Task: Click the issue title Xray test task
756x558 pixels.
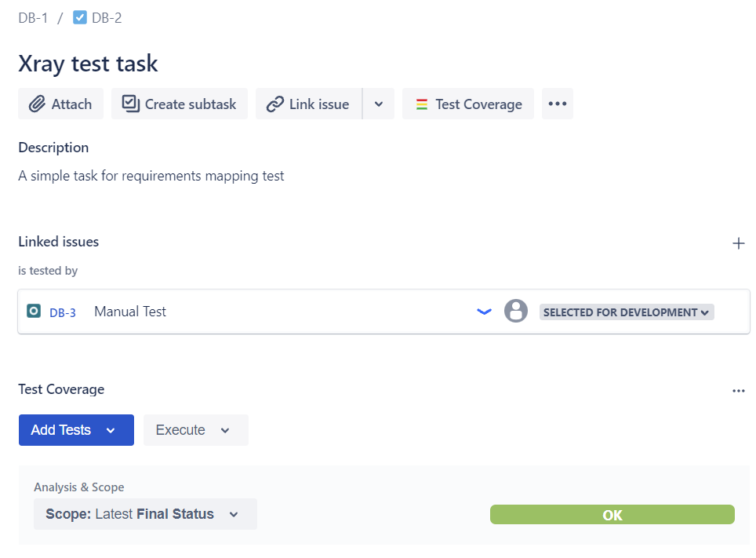Action: (88, 64)
